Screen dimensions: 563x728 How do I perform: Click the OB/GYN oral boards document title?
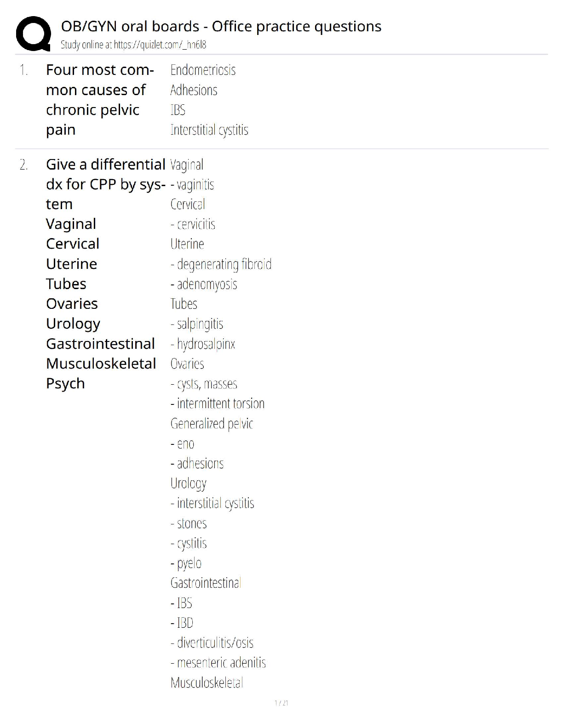(x=221, y=26)
